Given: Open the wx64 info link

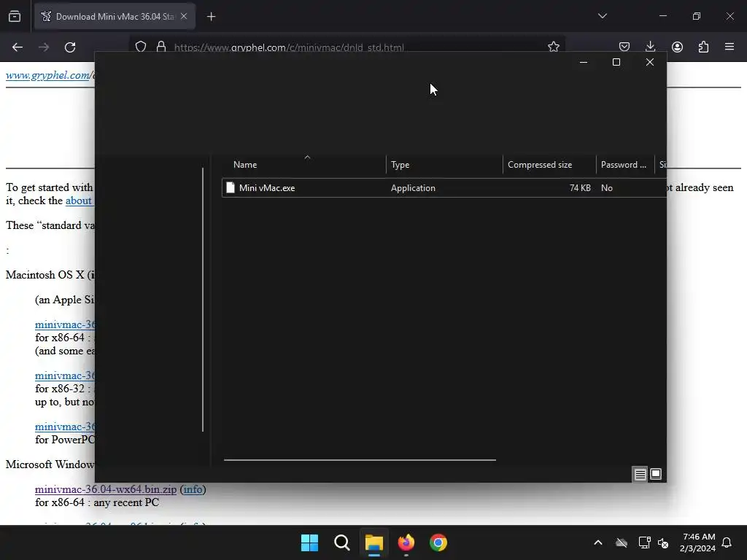Looking at the screenshot, I should tap(193, 489).
